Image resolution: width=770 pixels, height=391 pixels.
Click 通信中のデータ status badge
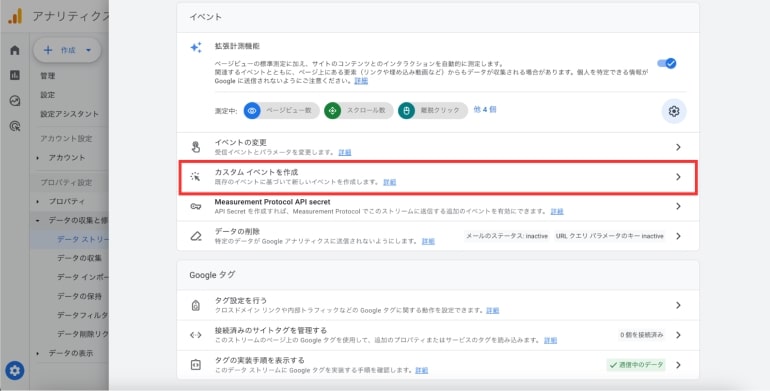(x=636, y=365)
